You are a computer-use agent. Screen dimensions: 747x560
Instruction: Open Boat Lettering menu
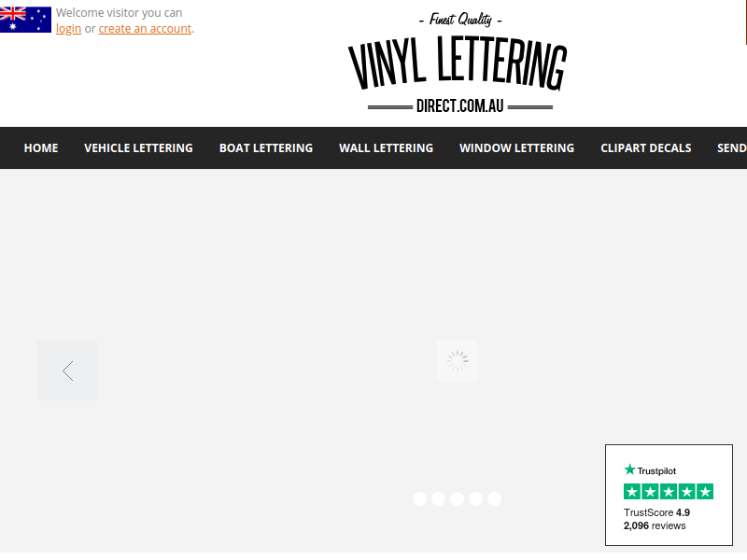point(266,148)
